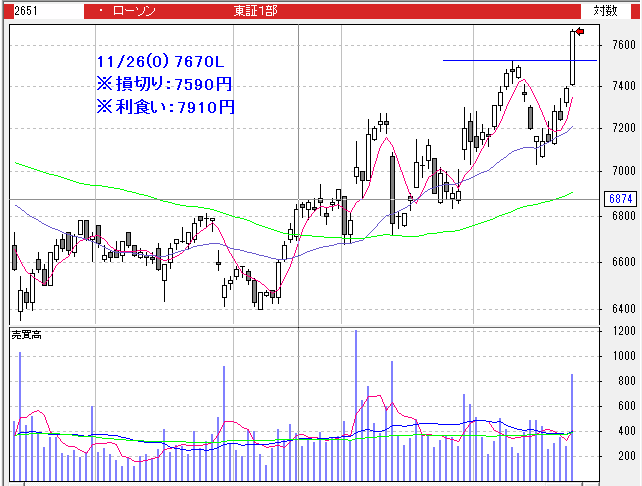Click the 損切り:7590円 stop-loss annotation
The image size is (642, 486).
164,83
